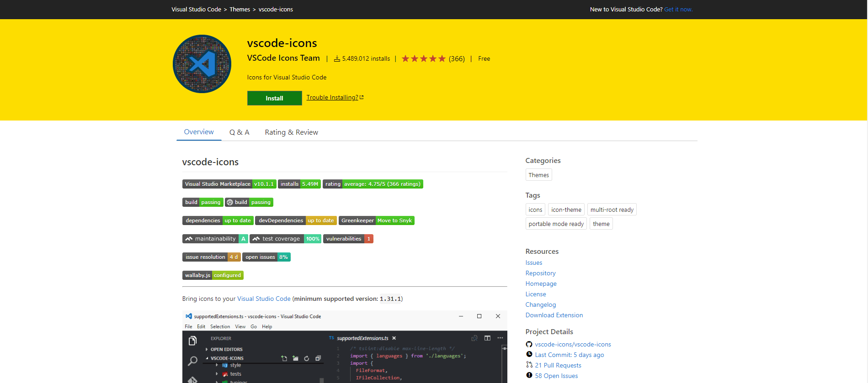The width and height of the screenshot is (868, 383).
Task: Click the rating average 4.75/5 badge
Action: [x=373, y=184]
